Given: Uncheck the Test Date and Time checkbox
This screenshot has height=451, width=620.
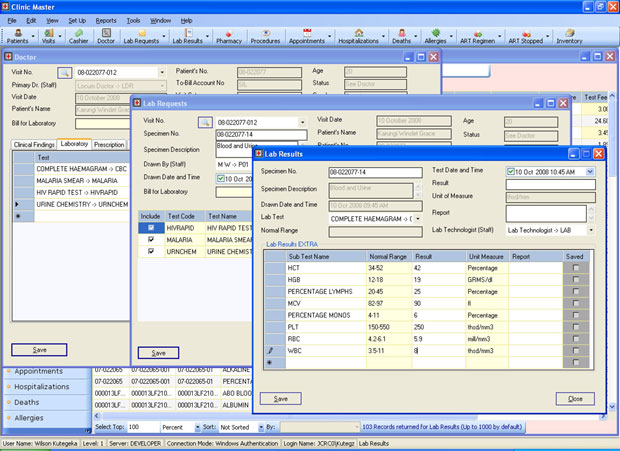Looking at the screenshot, I should (x=512, y=172).
